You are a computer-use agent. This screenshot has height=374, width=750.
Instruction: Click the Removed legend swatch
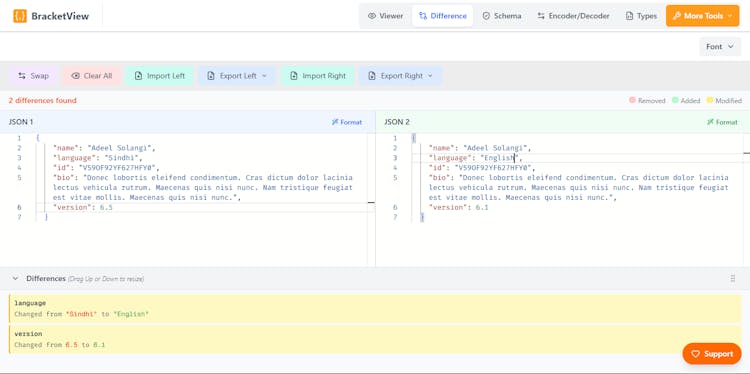632,100
